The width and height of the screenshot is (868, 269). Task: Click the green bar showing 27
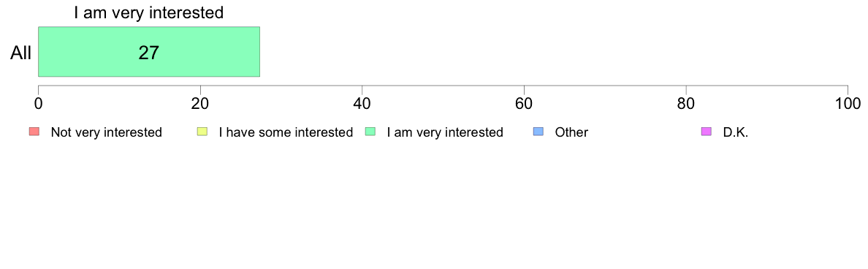tap(149, 51)
